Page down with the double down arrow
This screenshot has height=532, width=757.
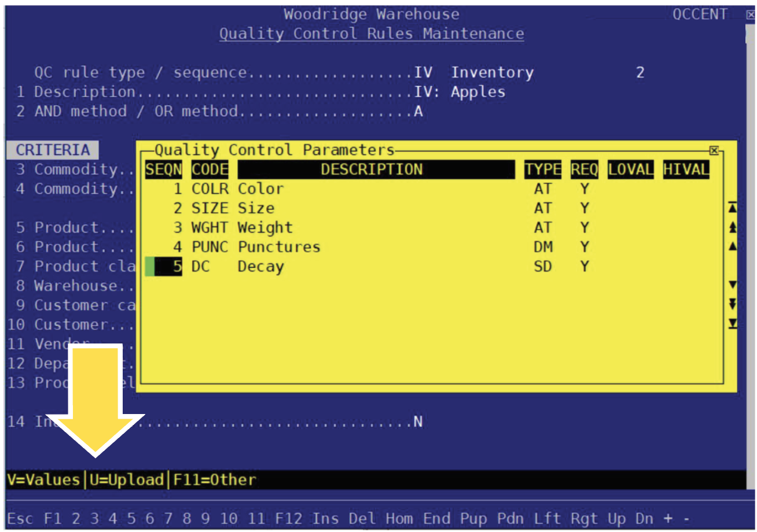coord(733,304)
